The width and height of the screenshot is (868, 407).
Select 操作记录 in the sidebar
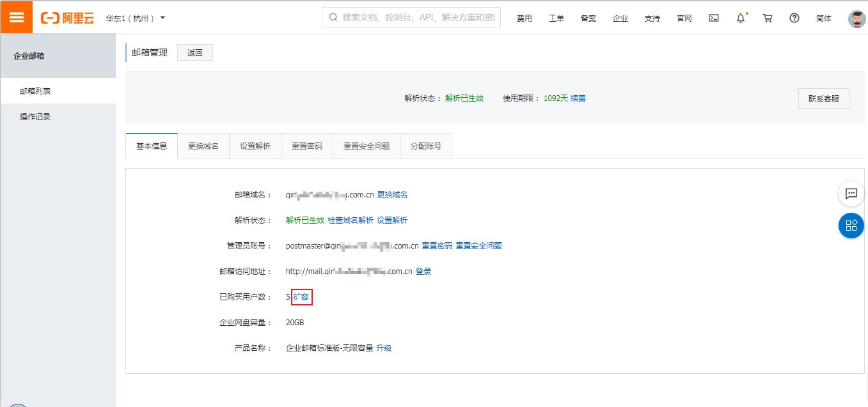coord(35,116)
